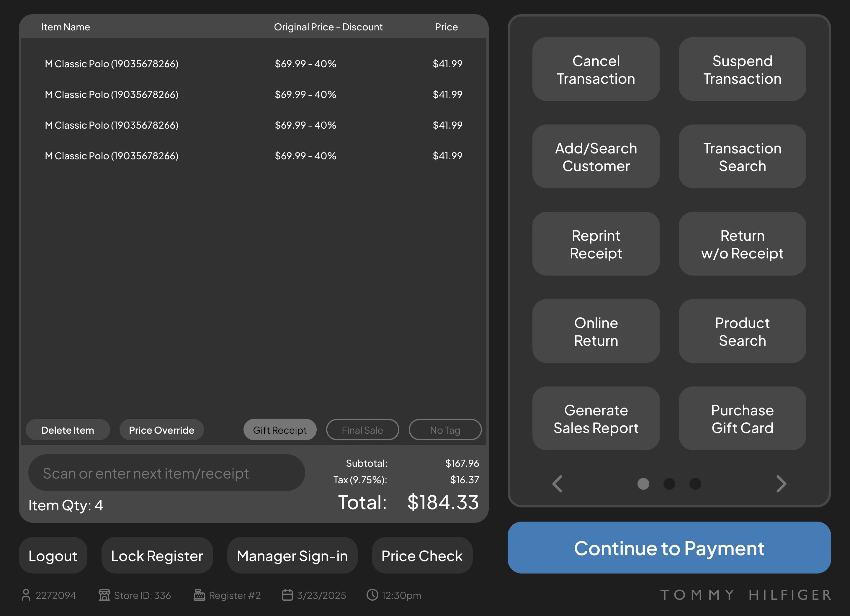Click the user ID person icon
The height and width of the screenshot is (616, 850).
[26, 595]
